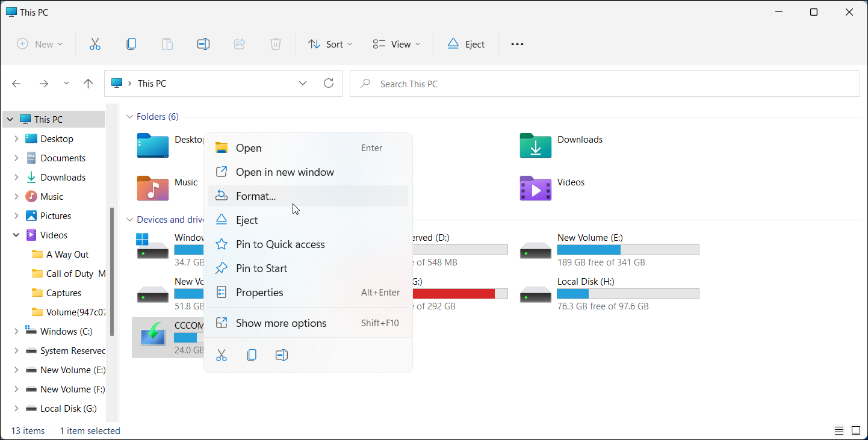Click the Copy icon in the toolbar

click(131, 43)
